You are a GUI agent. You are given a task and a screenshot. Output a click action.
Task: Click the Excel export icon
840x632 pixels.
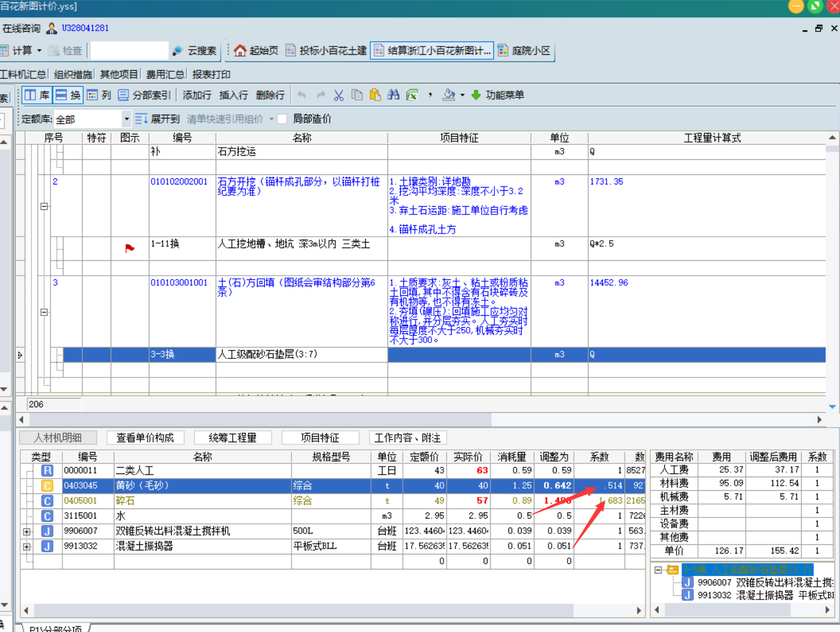click(412, 95)
